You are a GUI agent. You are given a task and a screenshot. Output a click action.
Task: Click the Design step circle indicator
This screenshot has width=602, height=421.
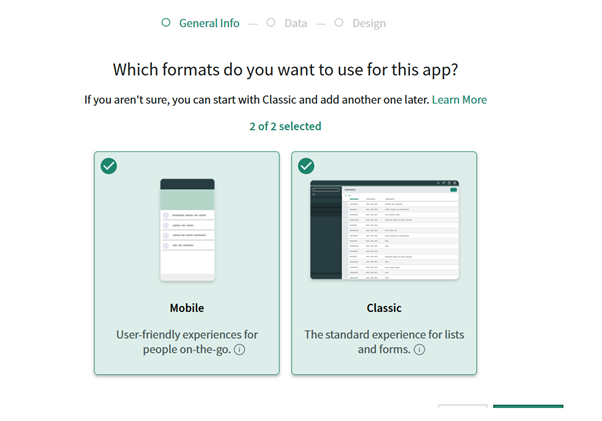(x=339, y=23)
